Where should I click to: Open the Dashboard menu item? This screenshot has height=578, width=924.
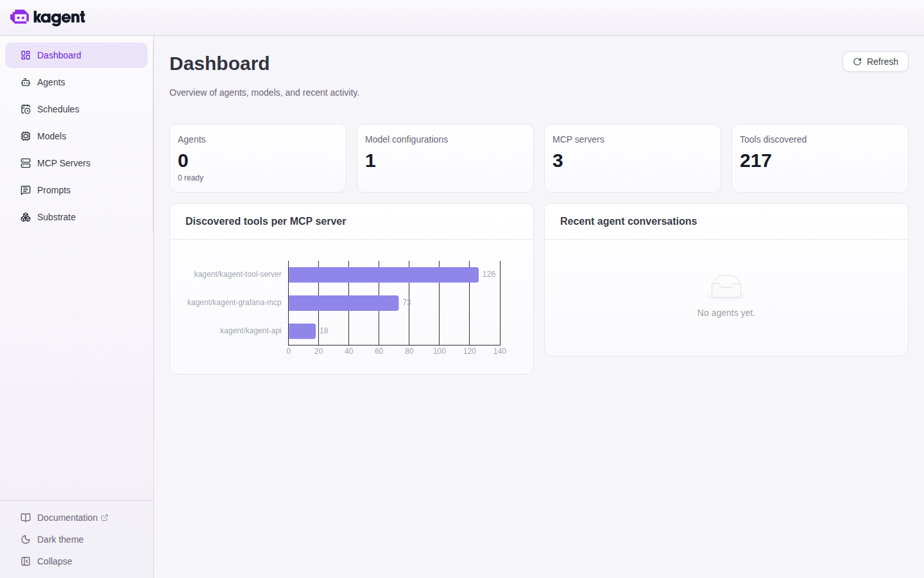click(76, 55)
